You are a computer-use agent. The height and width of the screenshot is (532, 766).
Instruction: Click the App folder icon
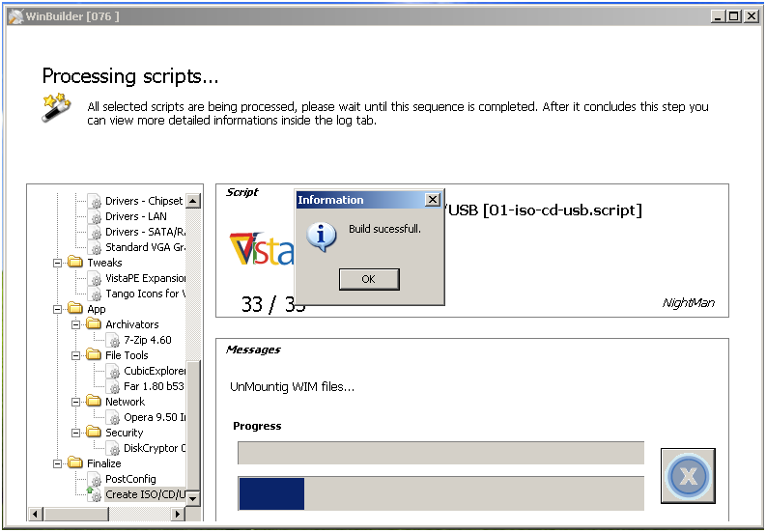tap(75, 309)
